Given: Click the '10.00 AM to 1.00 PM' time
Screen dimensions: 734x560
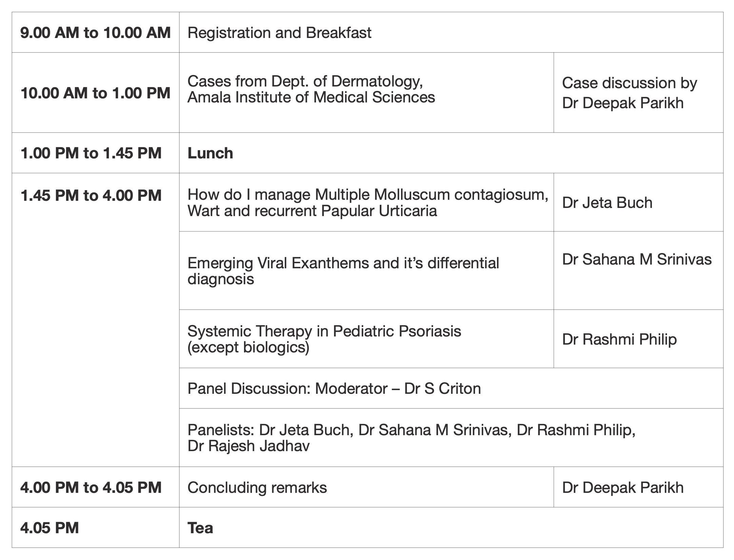Looking at the screenshot, I should click(95, 93).
